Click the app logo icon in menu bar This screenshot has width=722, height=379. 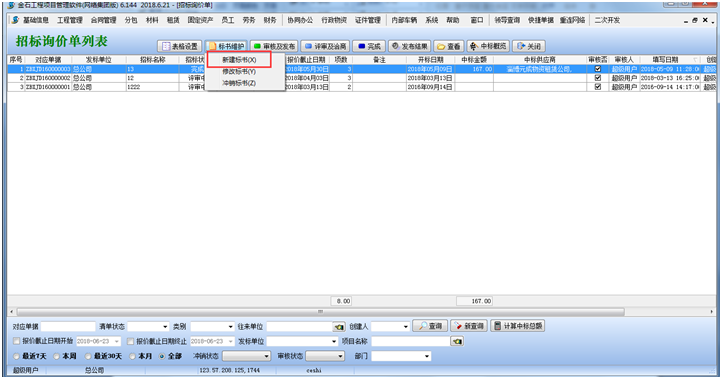pos(16,20)
